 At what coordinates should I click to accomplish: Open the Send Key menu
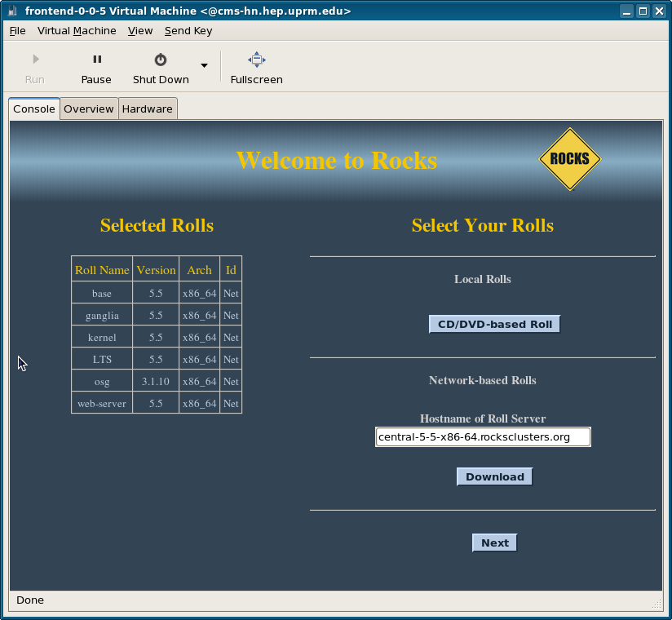(x=188, y=31)
